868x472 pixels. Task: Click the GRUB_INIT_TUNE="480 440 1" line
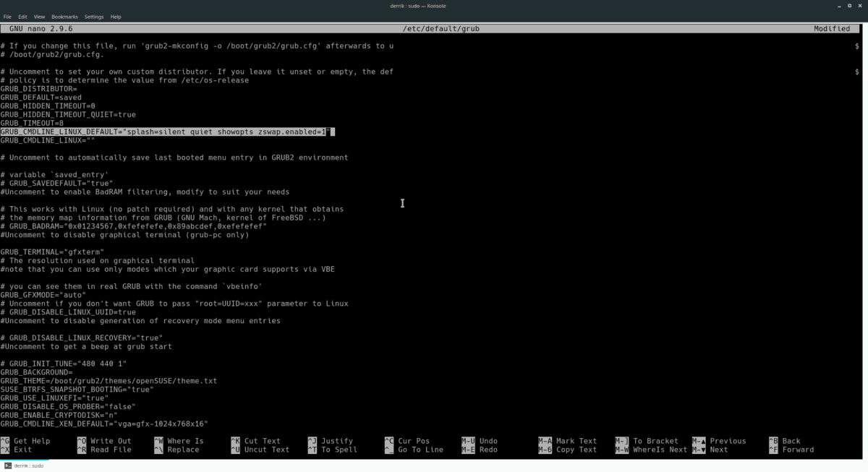click(64, 364)
